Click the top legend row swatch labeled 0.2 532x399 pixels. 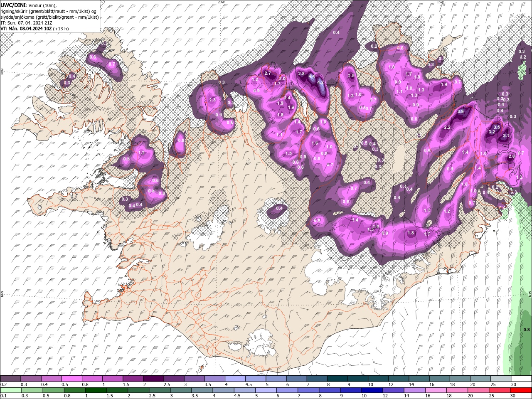[x=10, y=378]
